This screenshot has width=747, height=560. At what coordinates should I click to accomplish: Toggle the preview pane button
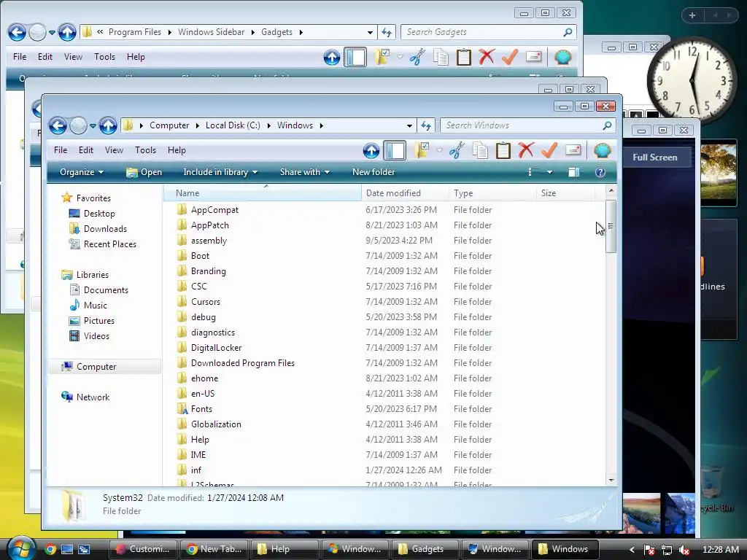click(x=574, y=172)
